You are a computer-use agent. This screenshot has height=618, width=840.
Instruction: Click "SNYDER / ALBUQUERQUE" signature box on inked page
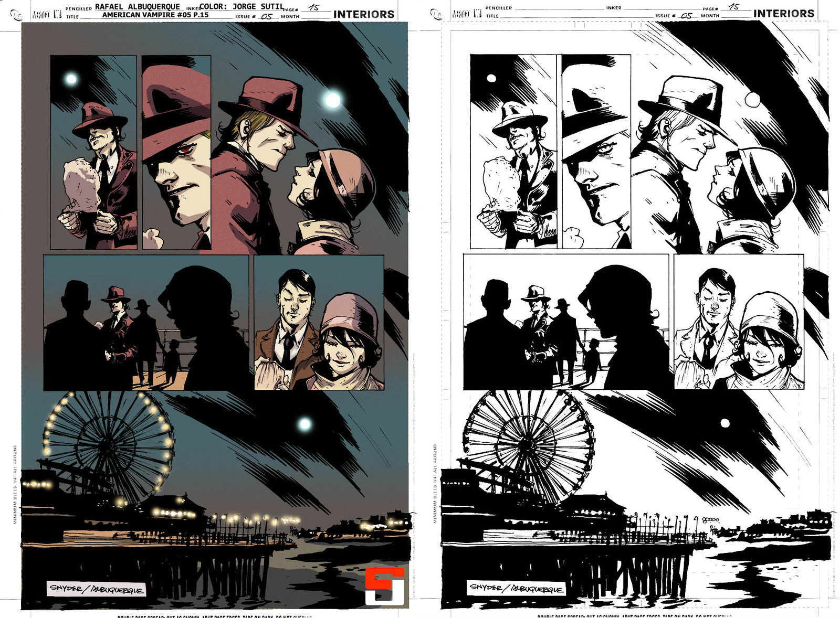pos(517,588)
